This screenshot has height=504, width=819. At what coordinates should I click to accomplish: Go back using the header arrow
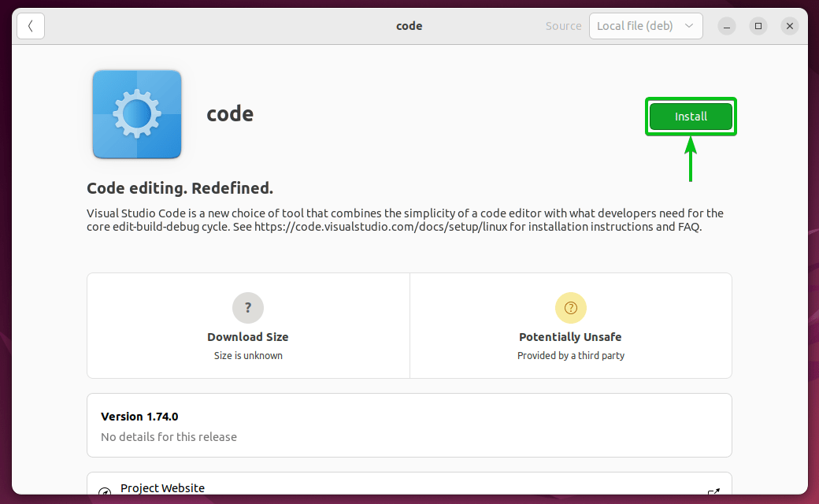point(31,25)
